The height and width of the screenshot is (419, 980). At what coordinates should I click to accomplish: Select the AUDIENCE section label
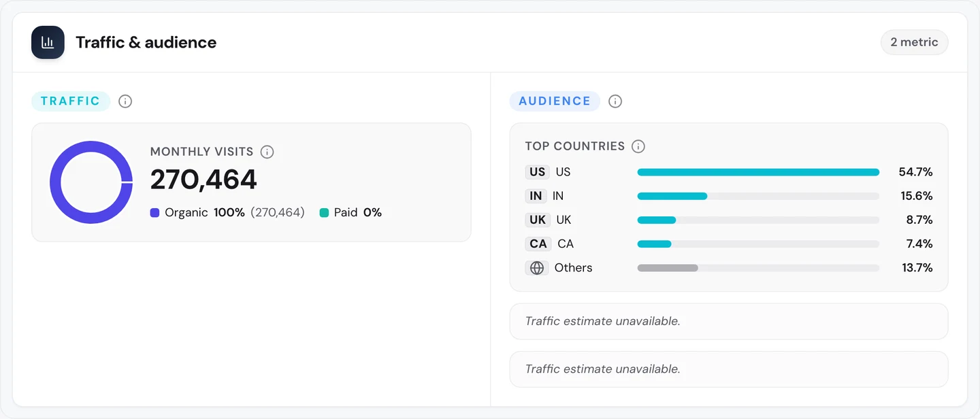pos(555,101)
